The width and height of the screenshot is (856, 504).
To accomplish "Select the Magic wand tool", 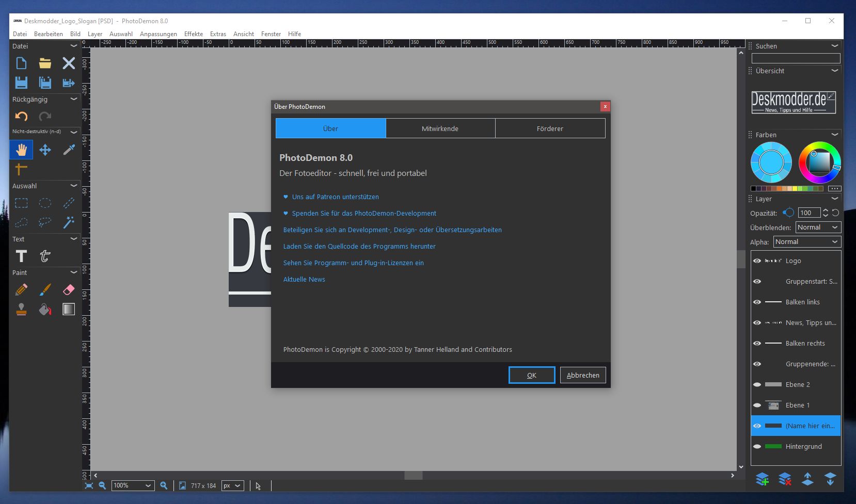I will (x=69, y=222).
